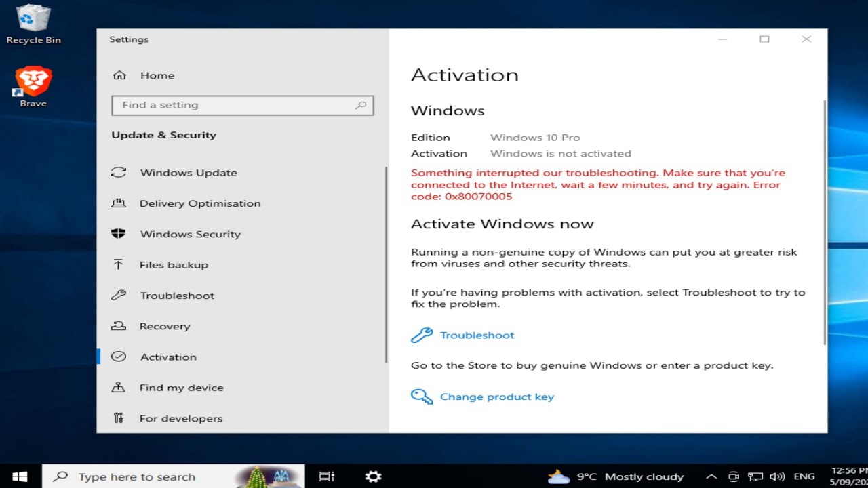Go to Settings Home
Viewport: 868px width, 488px height.
[x=157, y=75]
